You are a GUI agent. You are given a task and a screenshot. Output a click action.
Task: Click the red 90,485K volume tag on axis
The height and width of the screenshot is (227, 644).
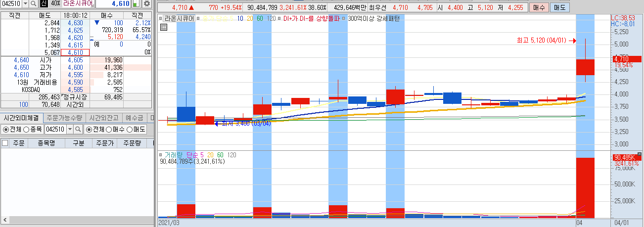[626, 158]
